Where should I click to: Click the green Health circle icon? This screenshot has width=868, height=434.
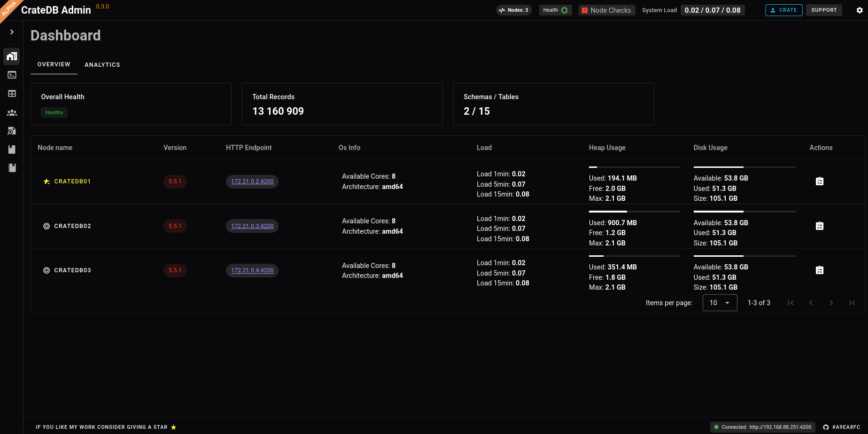click(x=565, y=10)
